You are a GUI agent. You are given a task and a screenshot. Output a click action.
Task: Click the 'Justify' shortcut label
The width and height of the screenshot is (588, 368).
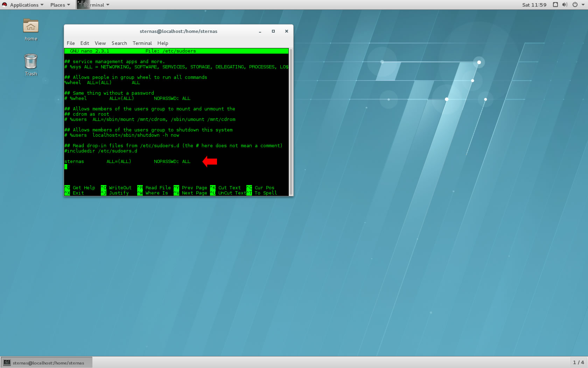(x=119, y=193)
